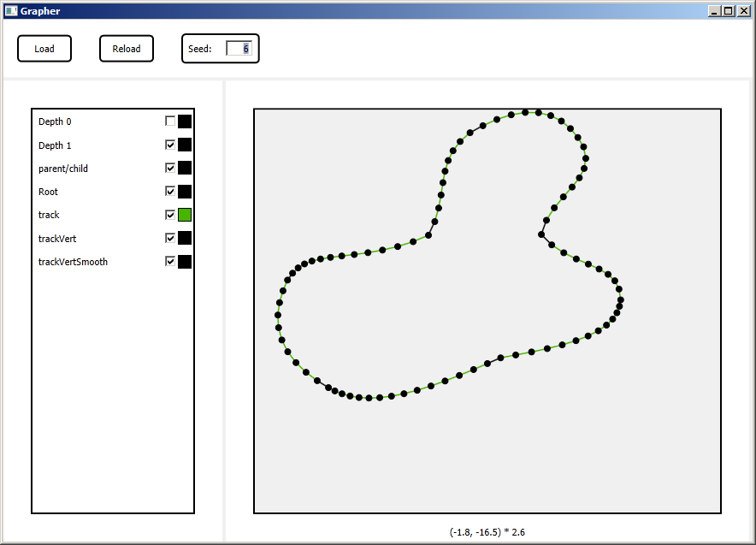Open the green track color swatch

(x=185, y=215)
